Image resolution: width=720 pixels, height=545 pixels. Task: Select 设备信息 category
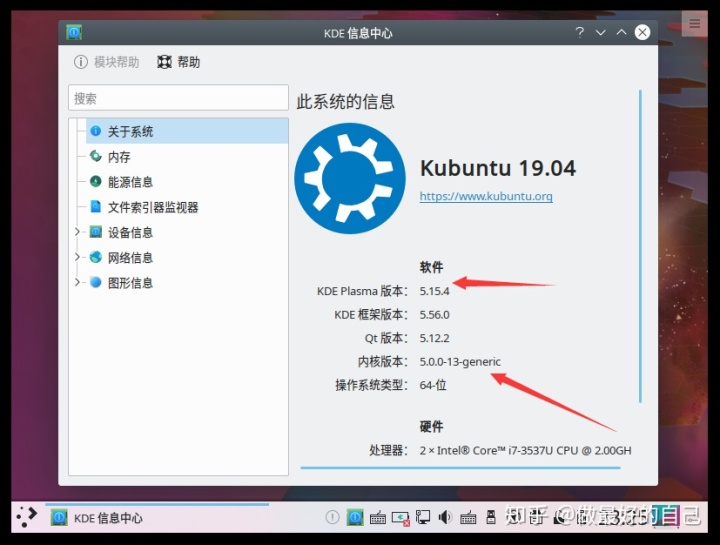click(130, 233)
